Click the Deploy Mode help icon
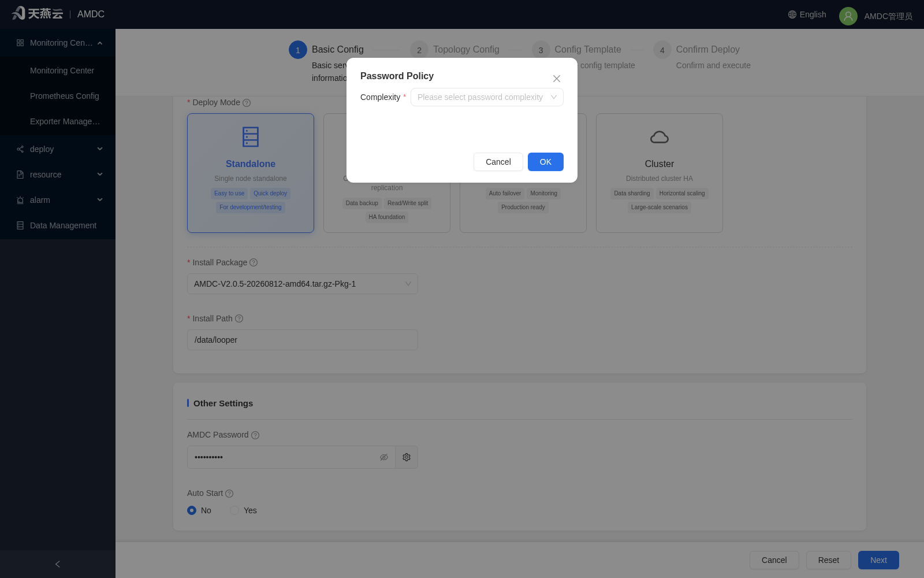This screenshot has width=924, height=578. pos(247,103)
